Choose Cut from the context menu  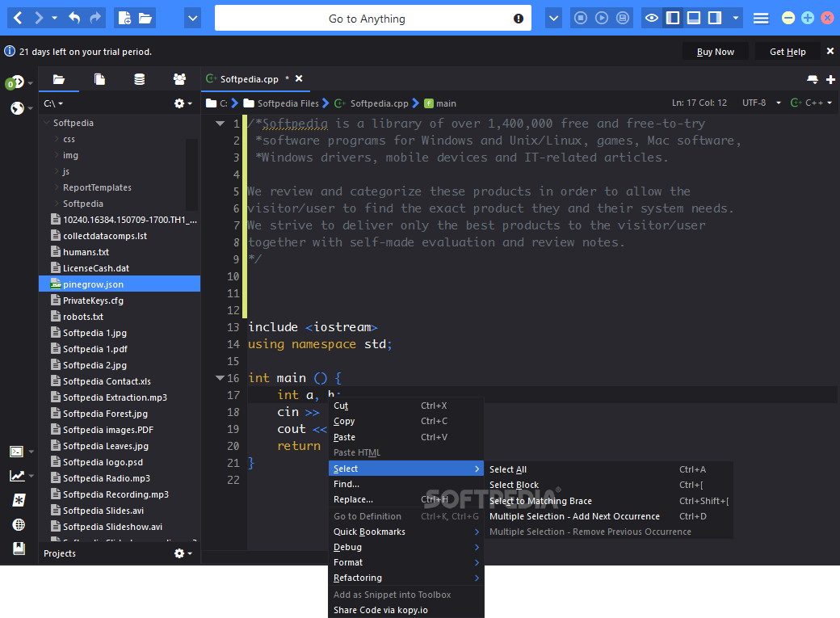click(x=405, y=406)
